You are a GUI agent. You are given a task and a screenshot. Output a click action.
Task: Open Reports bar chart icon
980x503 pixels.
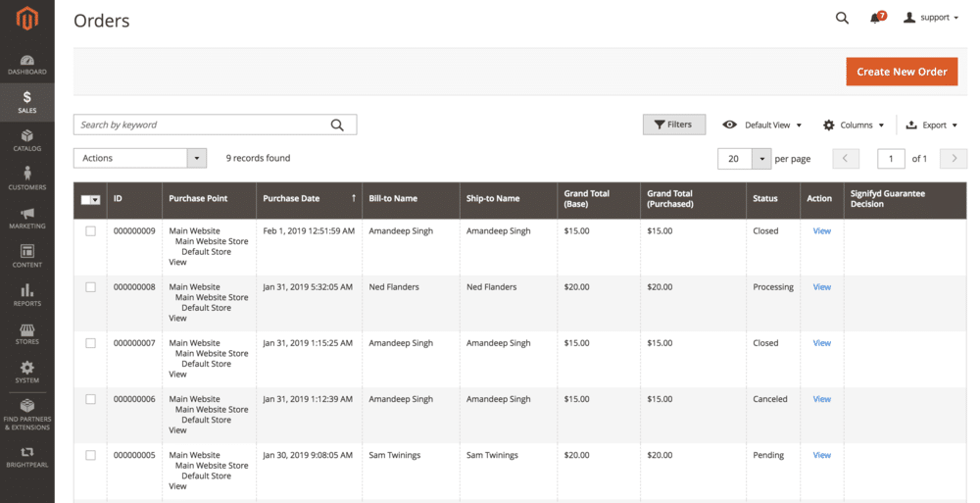(x=26, y=290)
